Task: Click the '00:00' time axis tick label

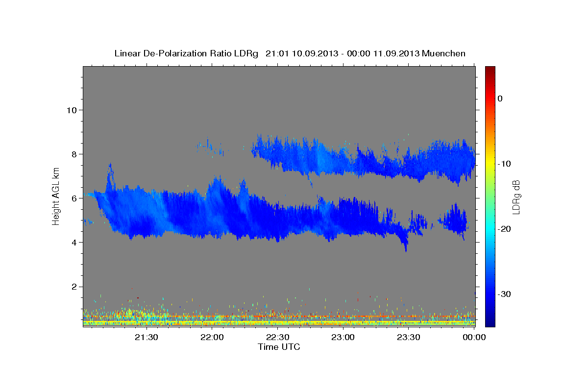Action: tap(474, 337)
